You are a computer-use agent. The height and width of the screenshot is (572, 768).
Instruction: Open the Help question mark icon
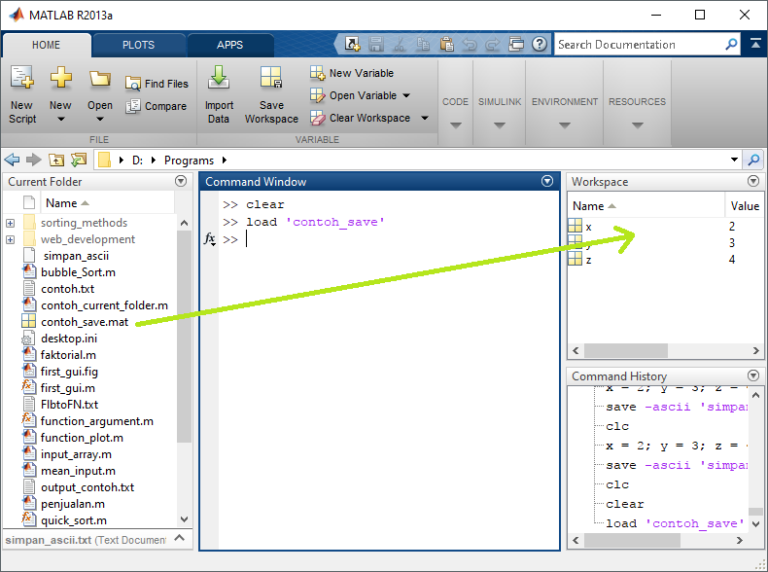tap(540, 44)
